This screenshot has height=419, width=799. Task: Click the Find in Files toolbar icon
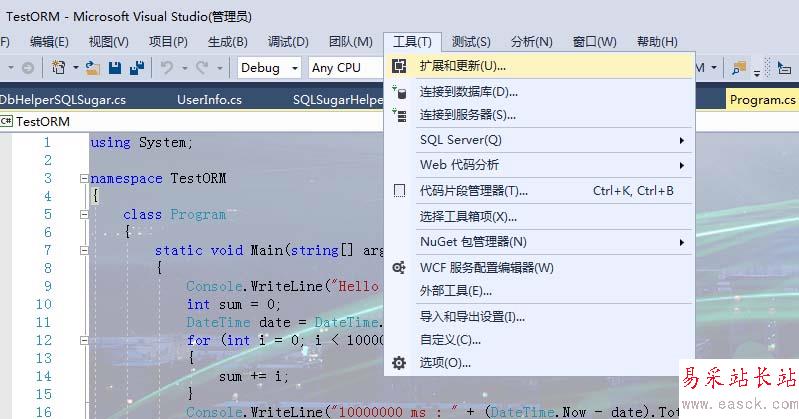(739, 67)
